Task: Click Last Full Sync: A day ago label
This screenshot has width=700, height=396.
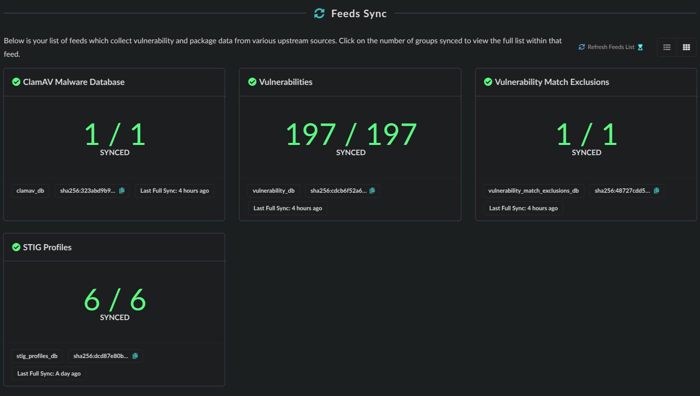Action: pyautogui.click(x=49, y=373)
